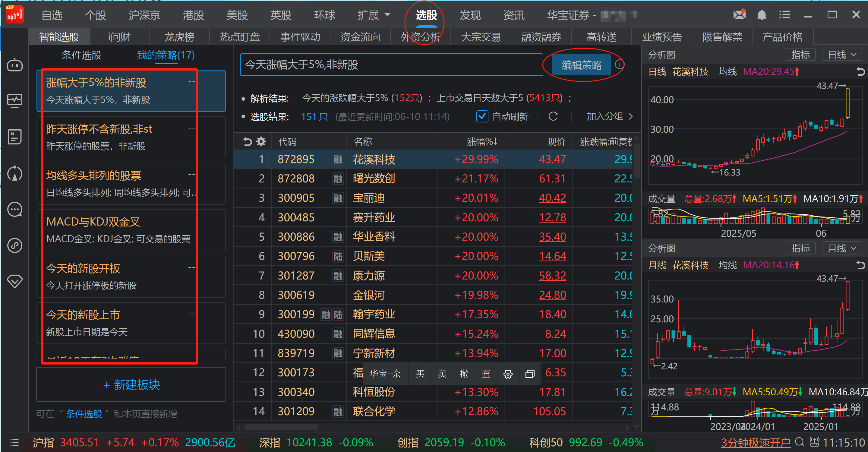Open the 融资融券 tab
868x452 pixels.
tap(541, 37)
